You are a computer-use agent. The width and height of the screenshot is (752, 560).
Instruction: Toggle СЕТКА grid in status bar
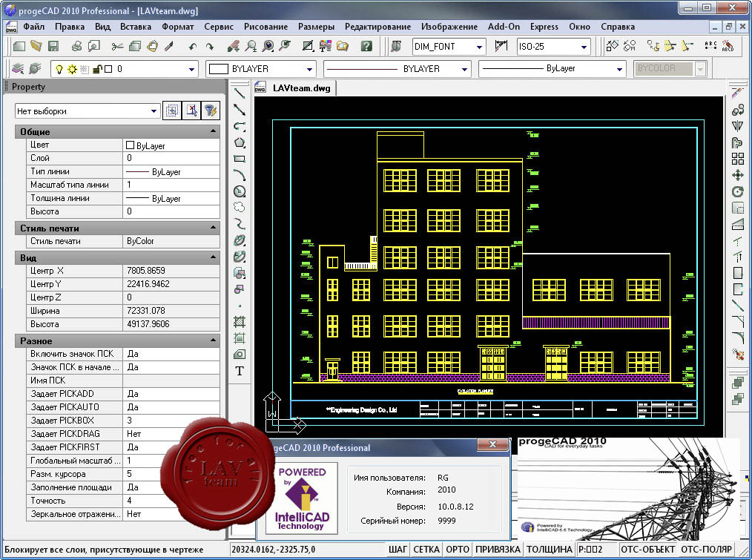pyautogui.click(x=426, y=549)
